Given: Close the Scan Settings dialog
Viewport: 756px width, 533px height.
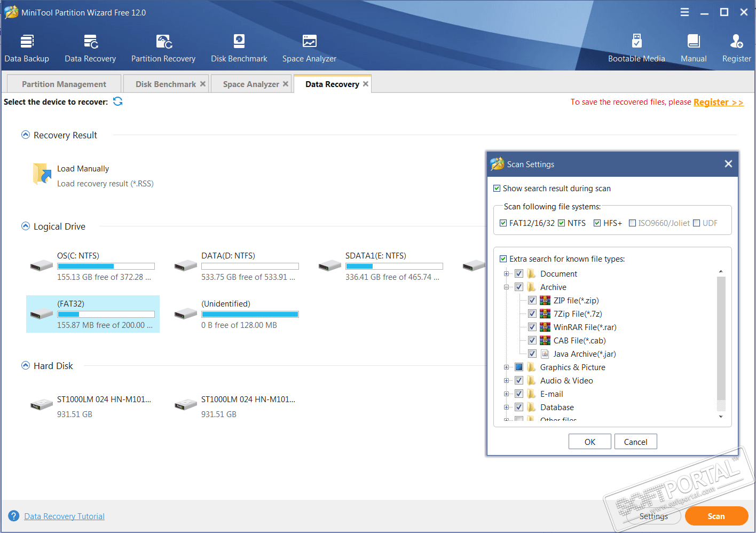Looking at the screenshot, I should click(728, 164).
